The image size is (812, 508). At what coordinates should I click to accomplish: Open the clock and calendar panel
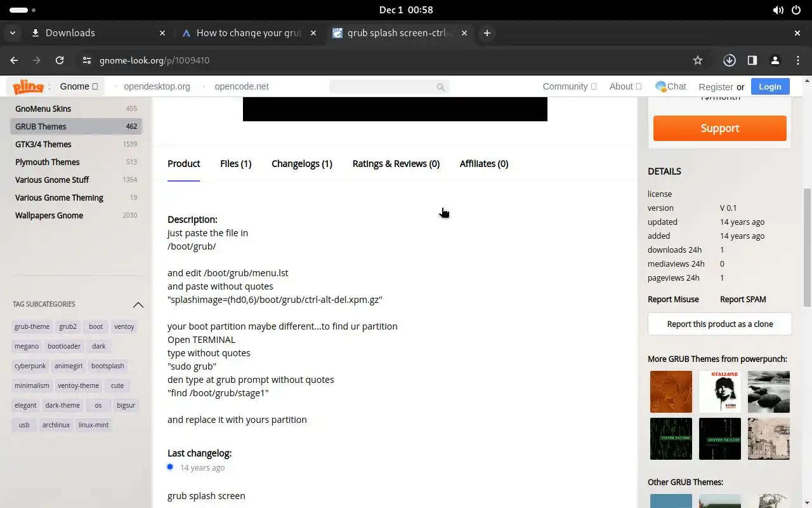[x=406, y=10]
